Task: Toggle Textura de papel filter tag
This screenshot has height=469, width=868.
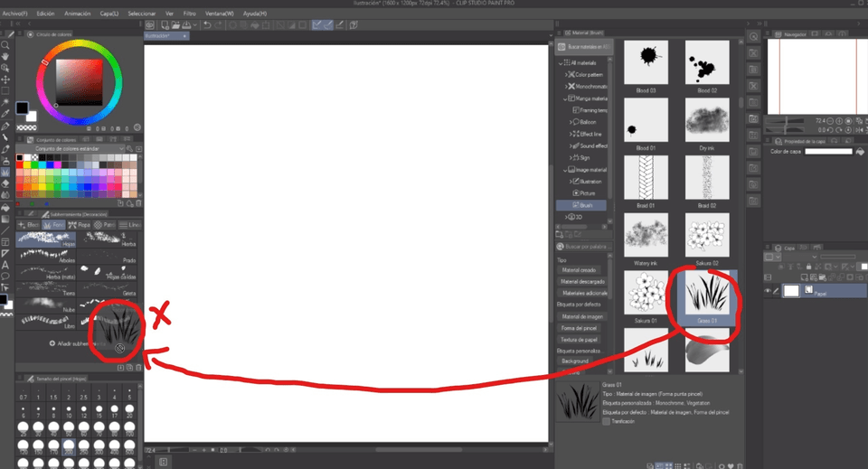Action: [579, 340]
